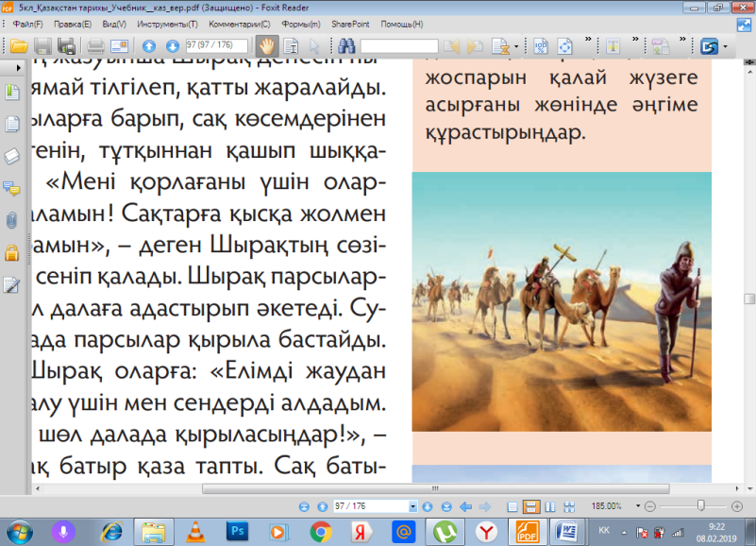Go to next page in status bar

tap(428, 506)
